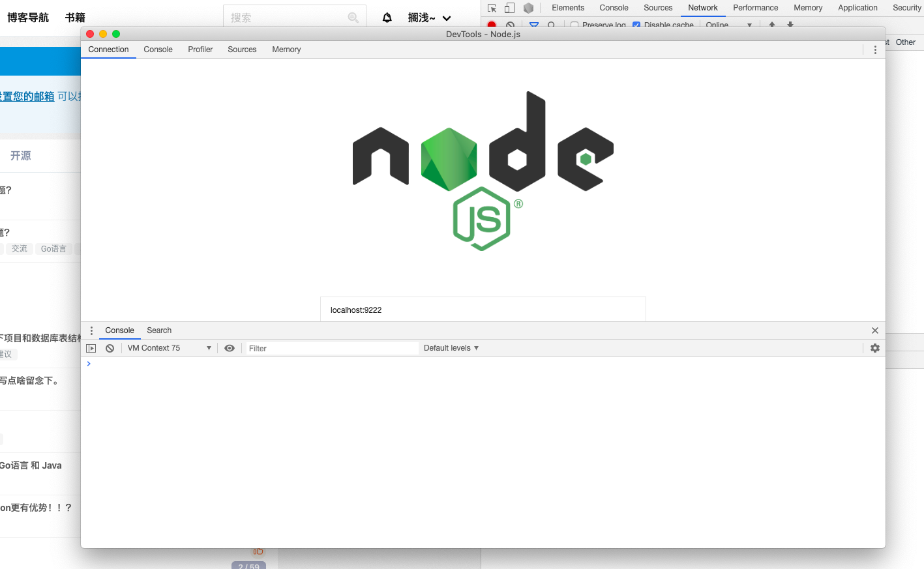Select the drawer Search tab

[159, 330]
